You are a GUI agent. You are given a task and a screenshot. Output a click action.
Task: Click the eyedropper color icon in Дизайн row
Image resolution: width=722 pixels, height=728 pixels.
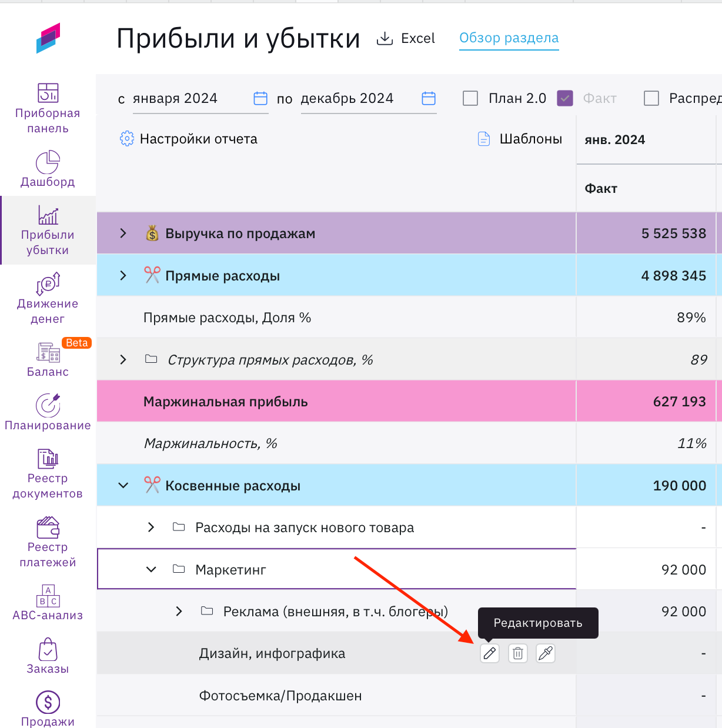(546, 653)
